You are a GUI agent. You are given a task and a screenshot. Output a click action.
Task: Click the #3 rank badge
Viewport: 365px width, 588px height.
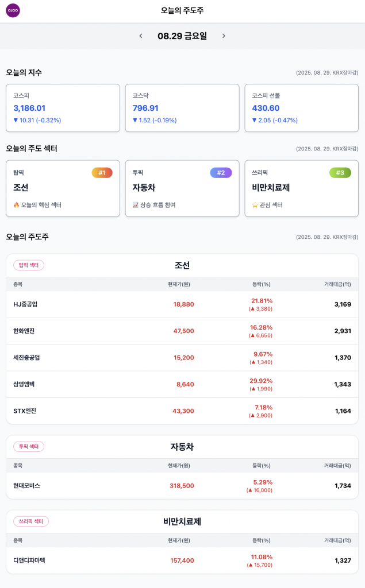340,173
